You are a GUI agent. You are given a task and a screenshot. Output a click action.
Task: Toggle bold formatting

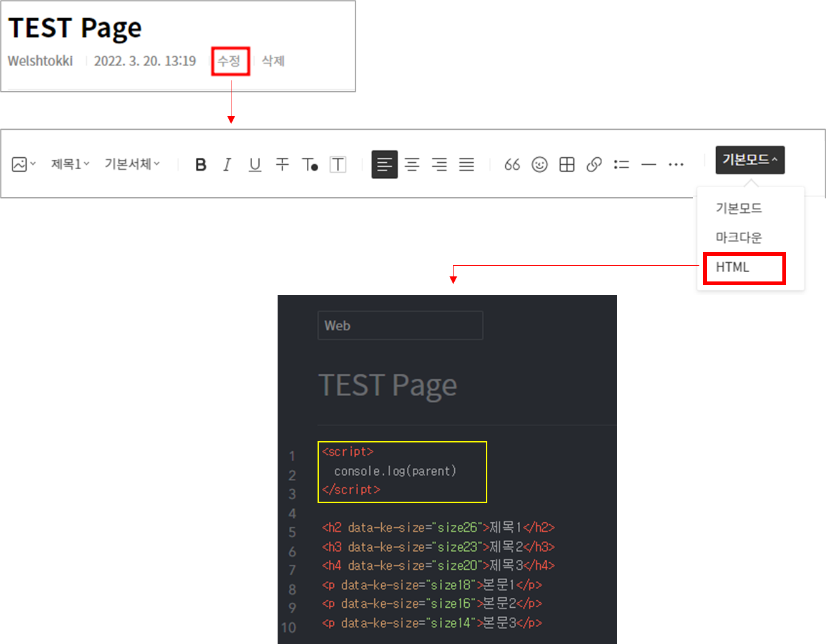tap(200, 165)
